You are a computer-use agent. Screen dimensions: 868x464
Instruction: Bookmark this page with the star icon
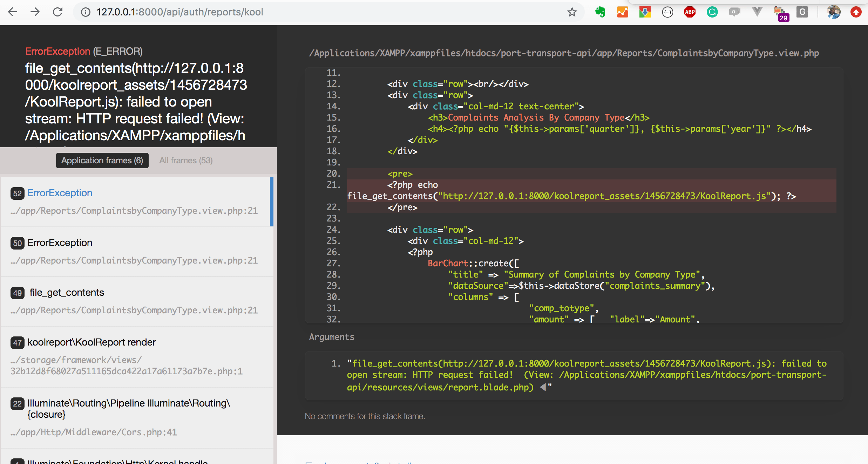pyautogui.click(x=572, y=12)
